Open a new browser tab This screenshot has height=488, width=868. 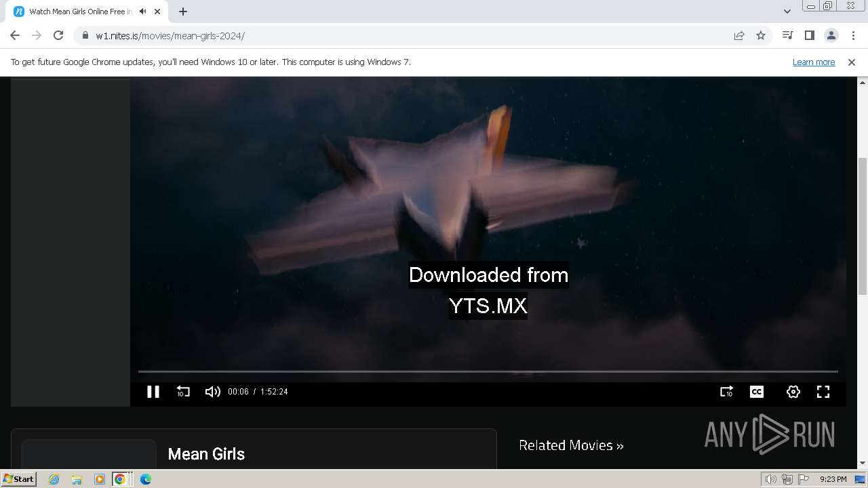pyautogui.click(x=183, y=12)
